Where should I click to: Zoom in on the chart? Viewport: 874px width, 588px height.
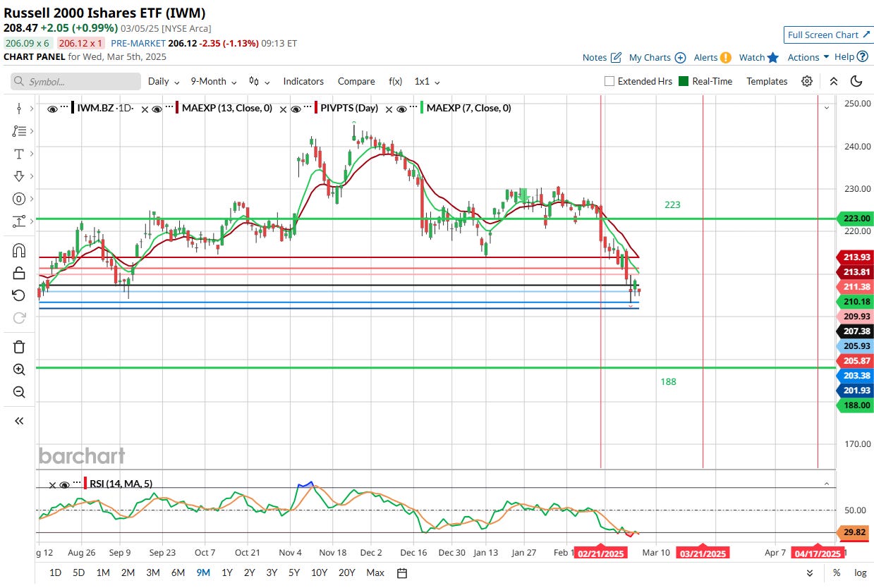(19, 369)
